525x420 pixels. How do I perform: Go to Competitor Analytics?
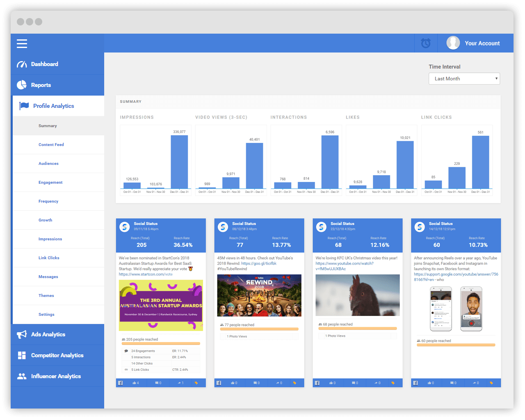click(57, 355)
